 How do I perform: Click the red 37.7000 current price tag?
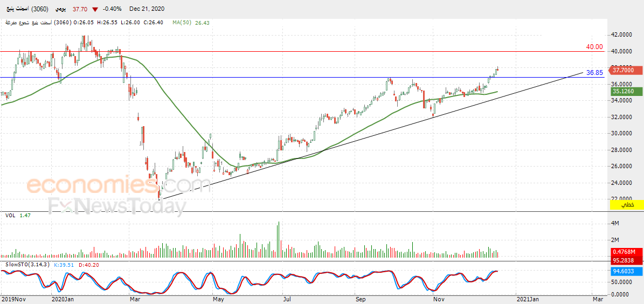626,70
